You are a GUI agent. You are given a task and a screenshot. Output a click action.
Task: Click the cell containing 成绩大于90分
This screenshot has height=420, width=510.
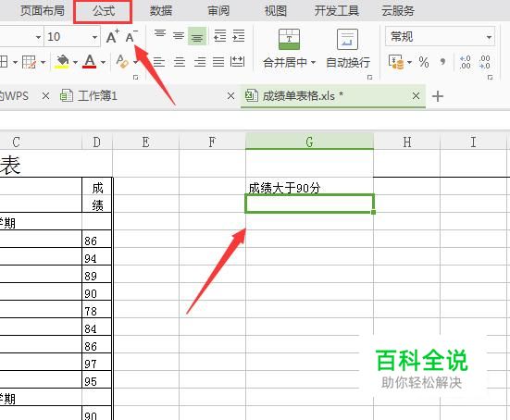click(309, 186)
